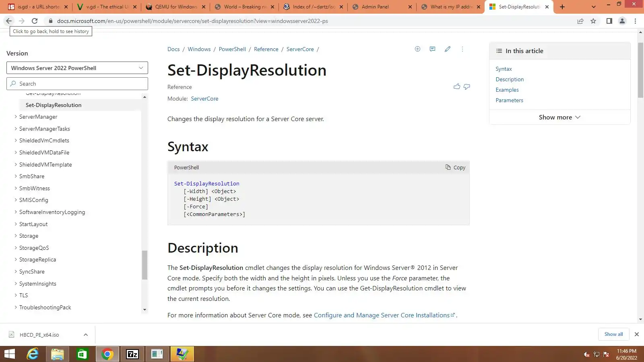Expand the ShieldedVmCmdlets tree node

pyautogui.click(x=16, y=140)
